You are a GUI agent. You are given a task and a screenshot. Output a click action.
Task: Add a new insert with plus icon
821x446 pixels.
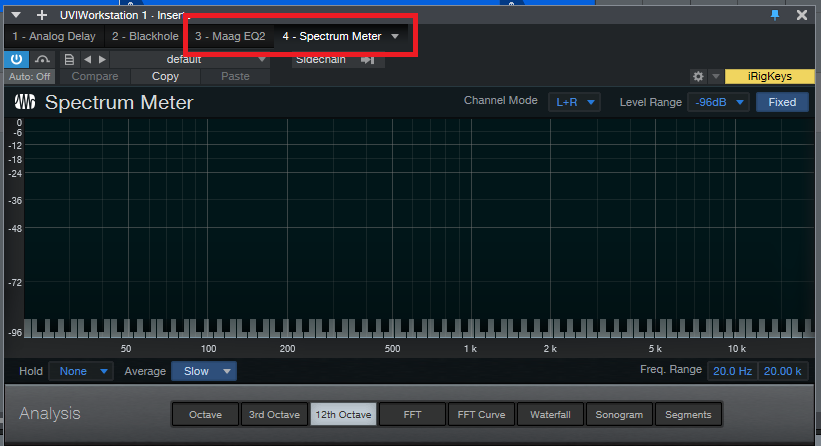42,15
